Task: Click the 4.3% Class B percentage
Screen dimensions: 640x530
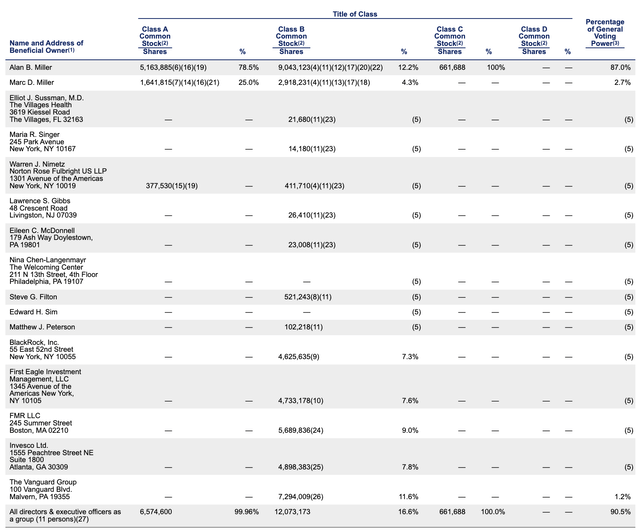Action: [x=410, y=82]
